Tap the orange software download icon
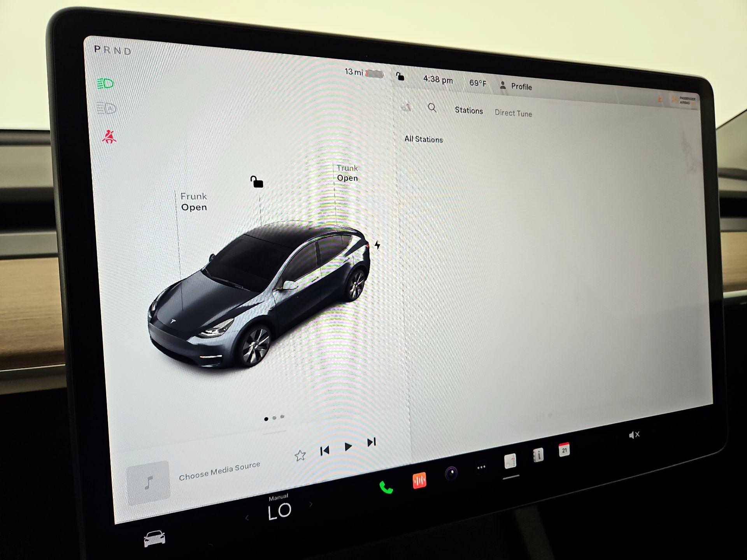 (x=660, y=99)
